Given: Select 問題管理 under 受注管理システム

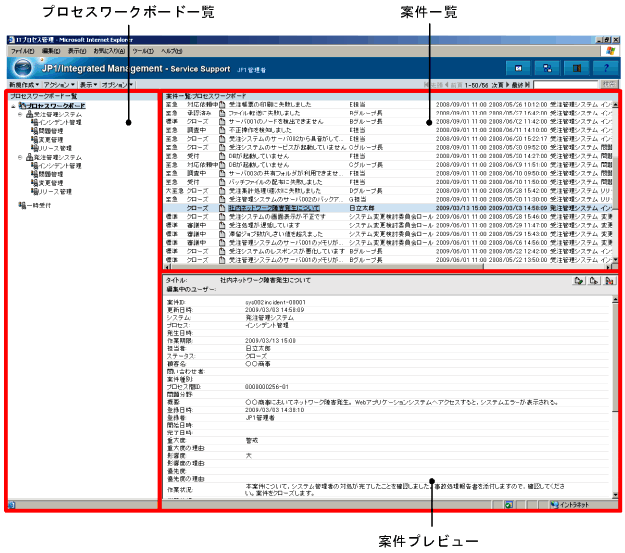Looking at the screenshot, I should [x=51, y=131].
